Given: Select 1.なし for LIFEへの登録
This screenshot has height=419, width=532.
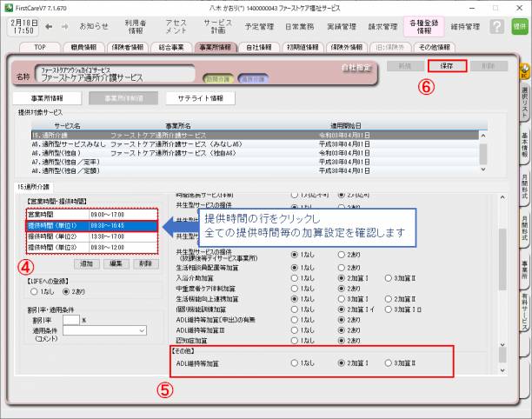Looking at the screenshot, I should click(35, 291).
